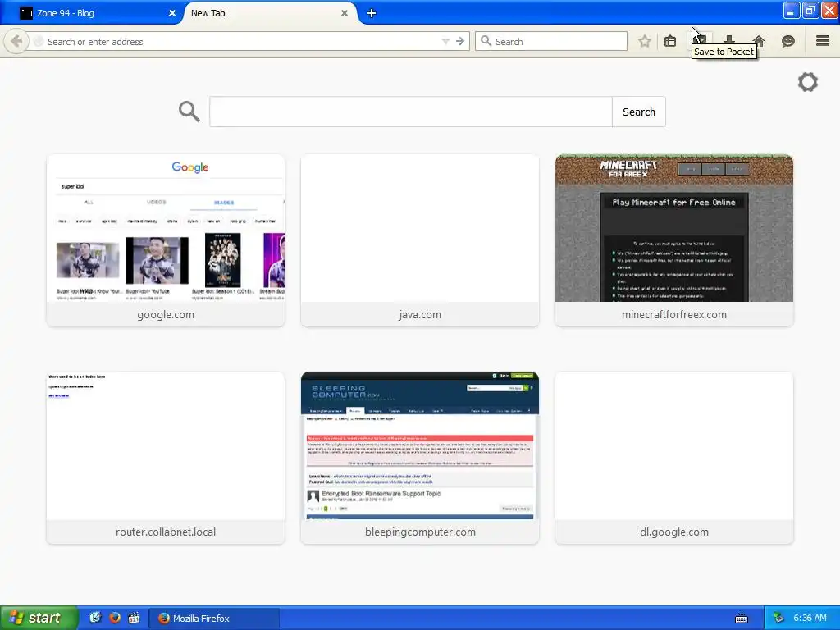
Task: Minimize the Firefox window
Action: [792, 10]
